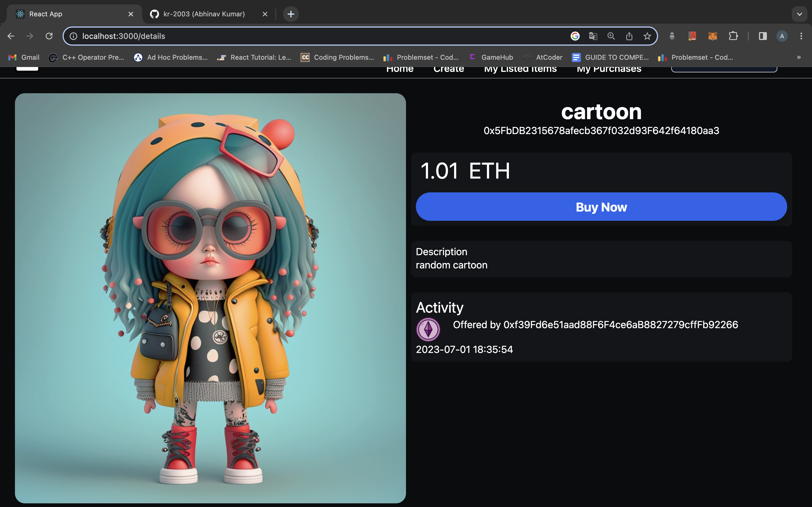Reload the page
This screenshot has height=507, width=812.
pyautogui.click(x=49, y=36)
